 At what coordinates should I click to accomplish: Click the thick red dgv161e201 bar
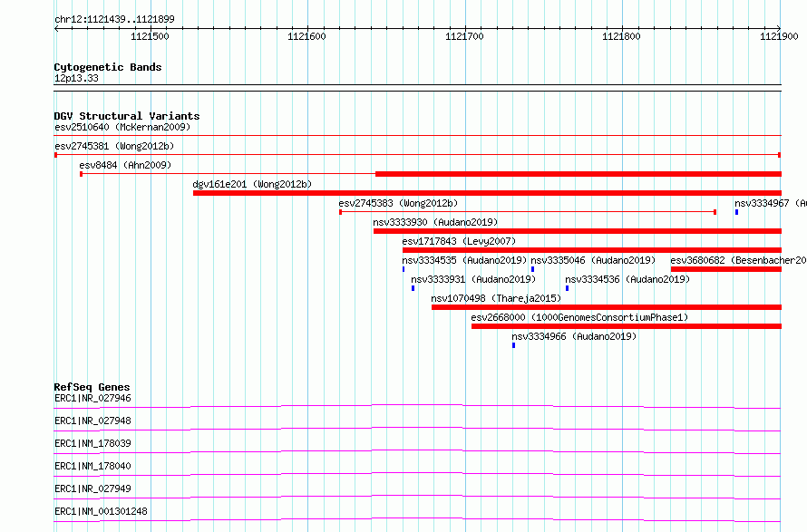coord(488,193)
